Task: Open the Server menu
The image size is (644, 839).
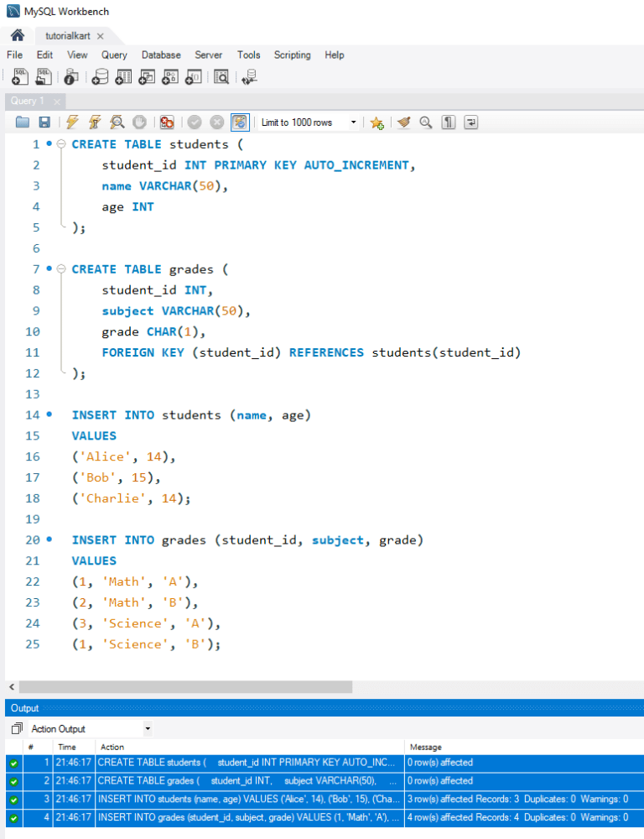Action: click(x=208, y=55)
